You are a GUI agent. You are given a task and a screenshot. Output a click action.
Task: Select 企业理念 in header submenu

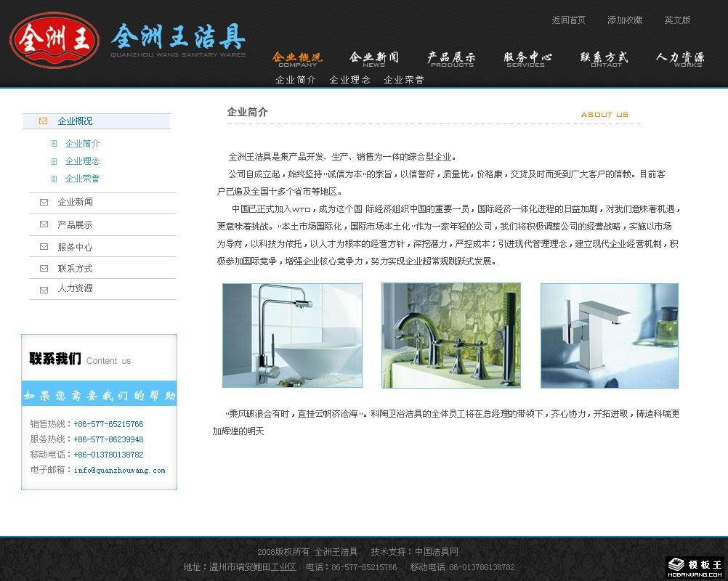point(349,80)
